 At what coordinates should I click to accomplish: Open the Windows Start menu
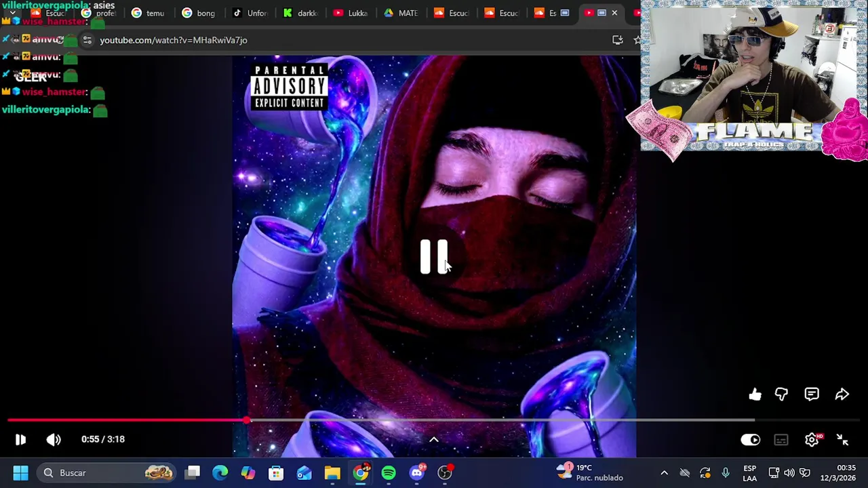20,472
